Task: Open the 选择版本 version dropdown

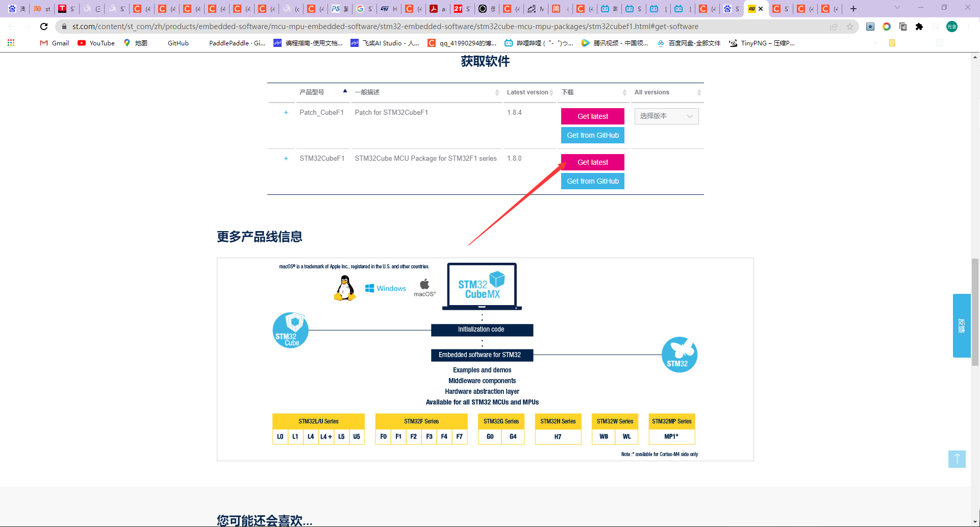Action: [x=667, y=116]
